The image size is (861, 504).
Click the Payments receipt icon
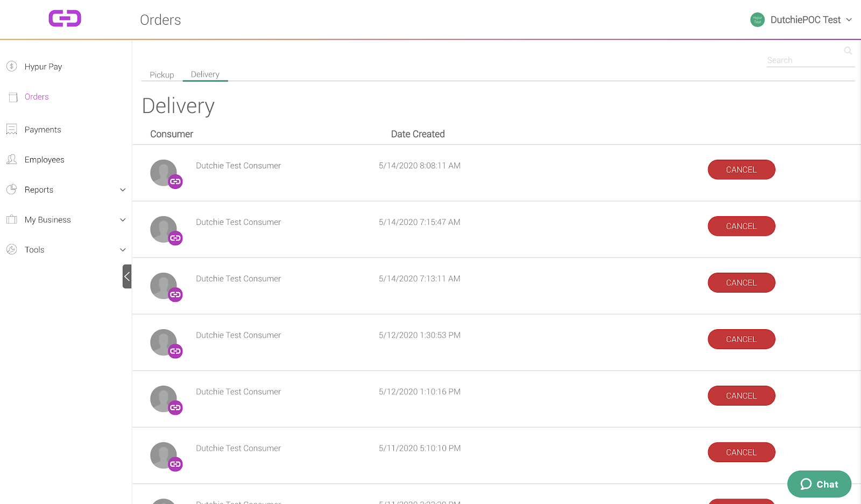coord(12,129)
